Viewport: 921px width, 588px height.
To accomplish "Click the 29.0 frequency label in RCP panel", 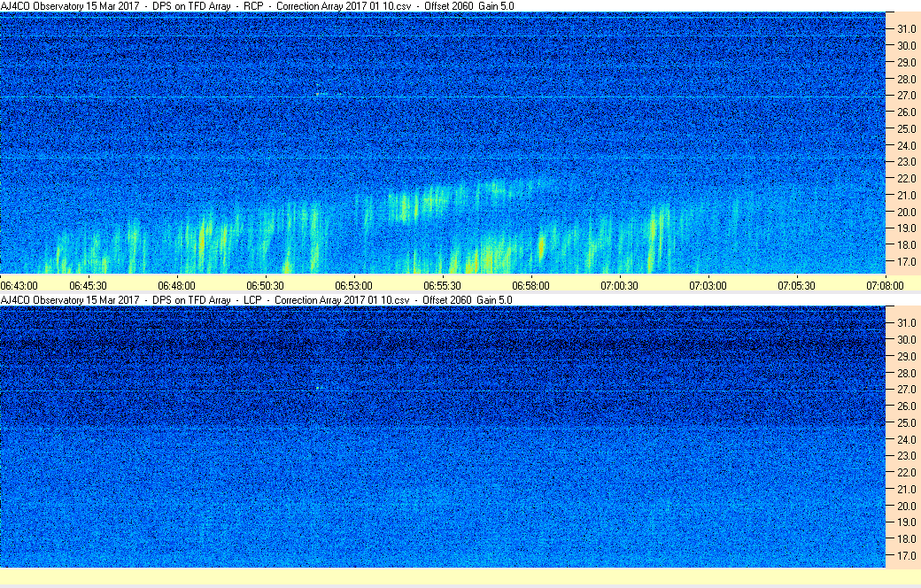I will tap(906, 62).
